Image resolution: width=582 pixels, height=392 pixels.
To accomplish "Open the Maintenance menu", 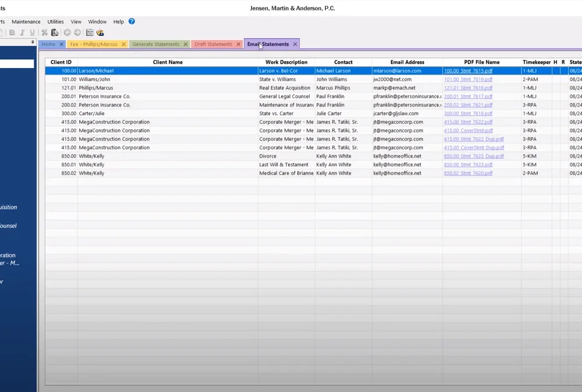I will click(x=26, y=22).
